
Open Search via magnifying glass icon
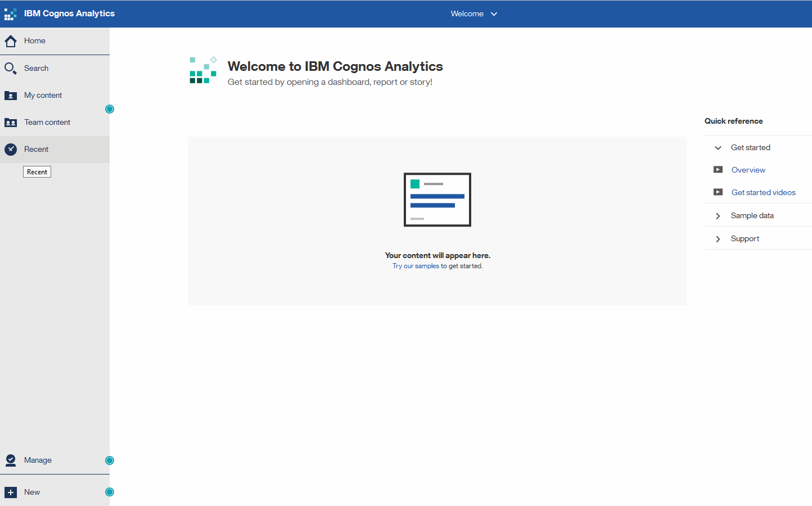(x=11, y=69)
